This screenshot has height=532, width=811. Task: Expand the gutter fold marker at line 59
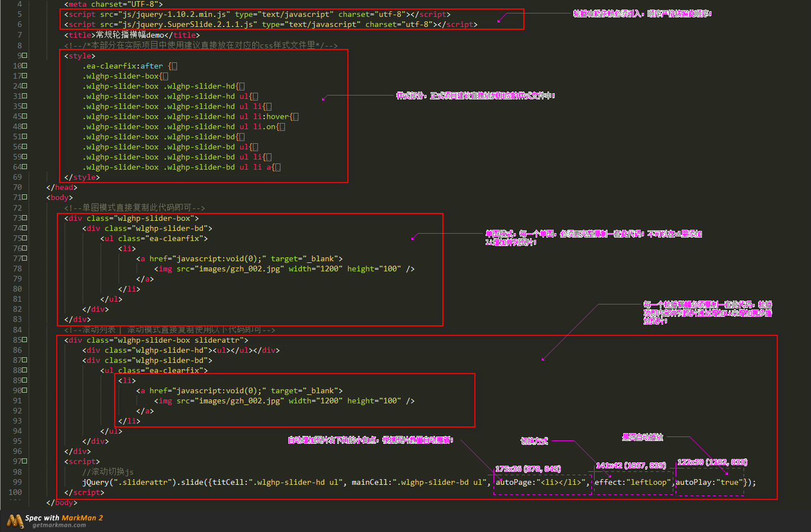coord(25,157)
